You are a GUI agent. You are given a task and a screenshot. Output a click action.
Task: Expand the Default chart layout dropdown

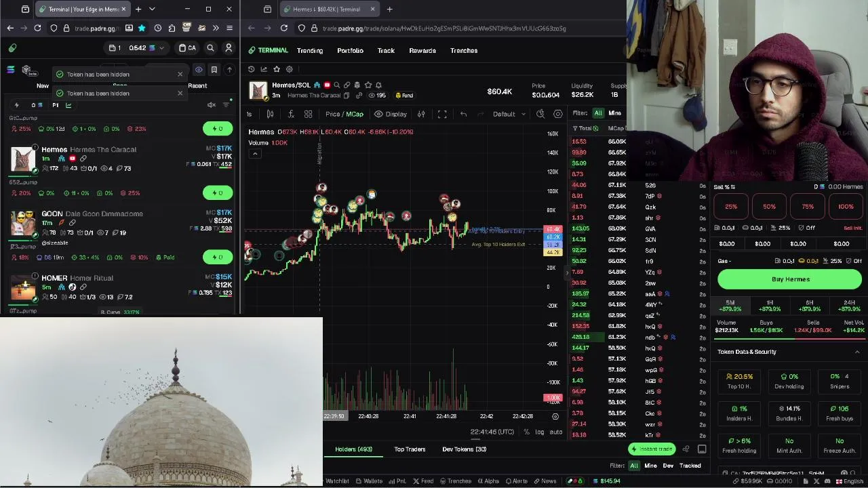[509, 114]
